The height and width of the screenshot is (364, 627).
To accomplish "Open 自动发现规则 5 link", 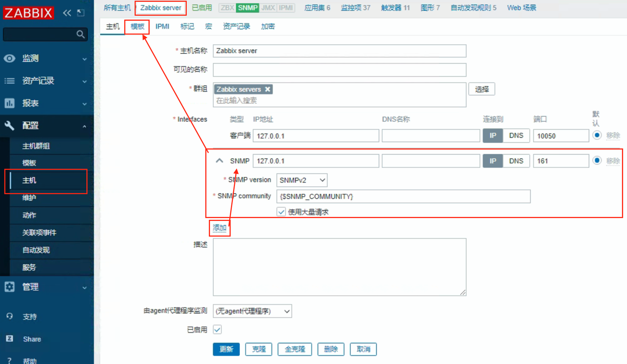I will 473,8.
